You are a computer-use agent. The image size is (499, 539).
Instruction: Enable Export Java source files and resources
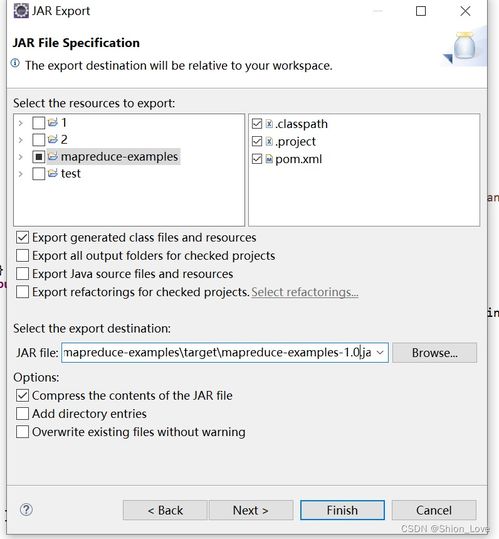(x=22, y=274)
